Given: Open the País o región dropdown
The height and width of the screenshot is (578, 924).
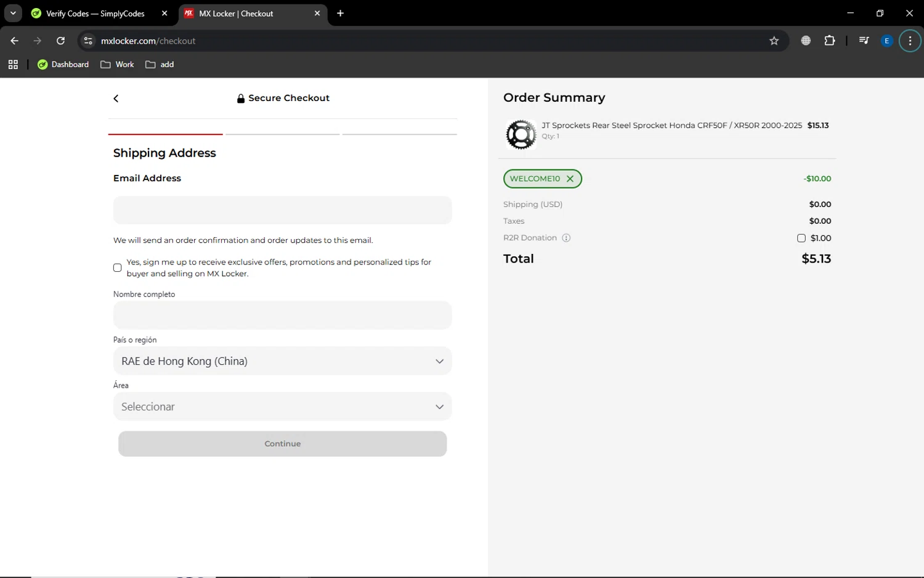Looking at the screenshot, I should pyautogui.click(x=283, y=361).
